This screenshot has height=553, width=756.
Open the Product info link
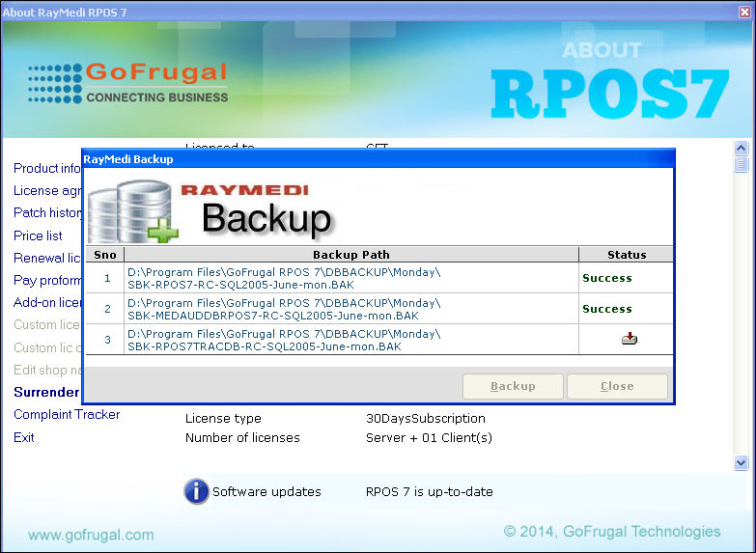point(47,168)
